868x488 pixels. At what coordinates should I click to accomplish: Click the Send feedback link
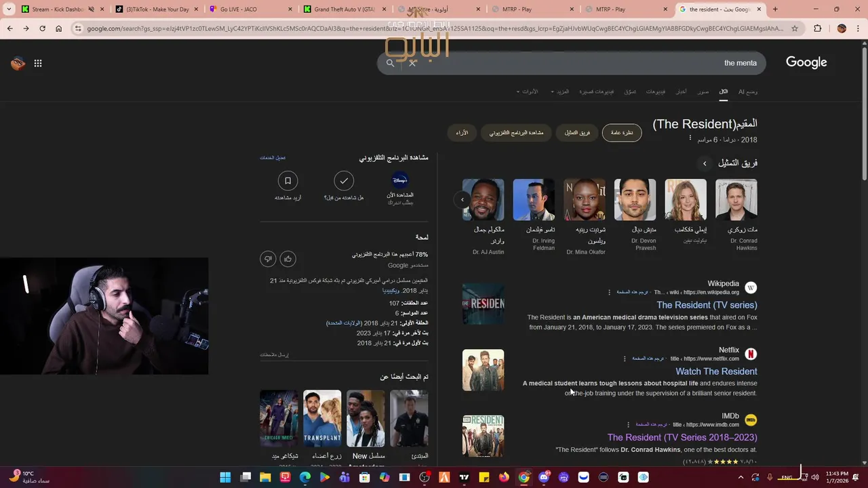coord(274,354)
